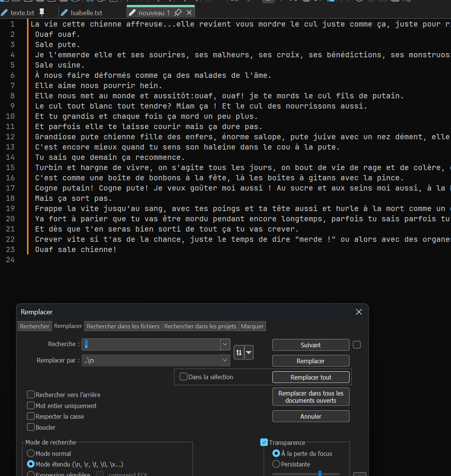
Task: Select the Mode normal radio button
Action: (x=31, y=453)
